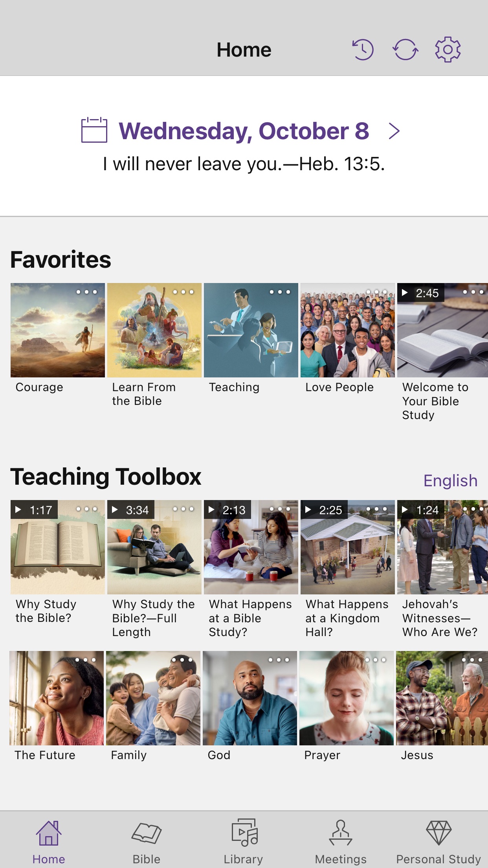Open the Teaching publication cover

[251, 330]
